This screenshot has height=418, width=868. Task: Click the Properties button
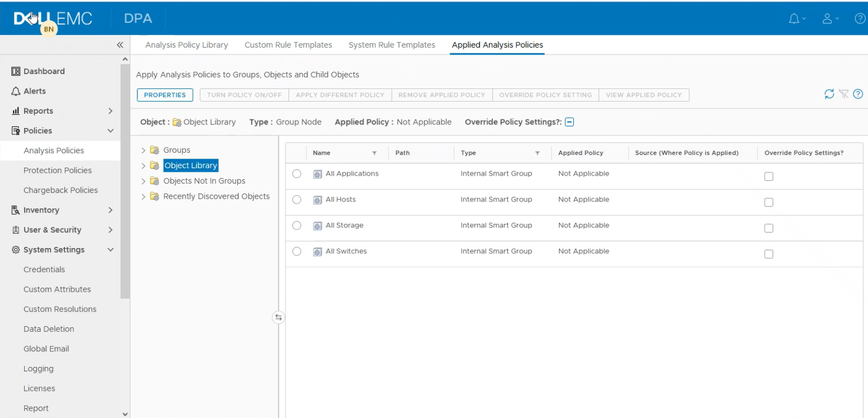(165, 94)
